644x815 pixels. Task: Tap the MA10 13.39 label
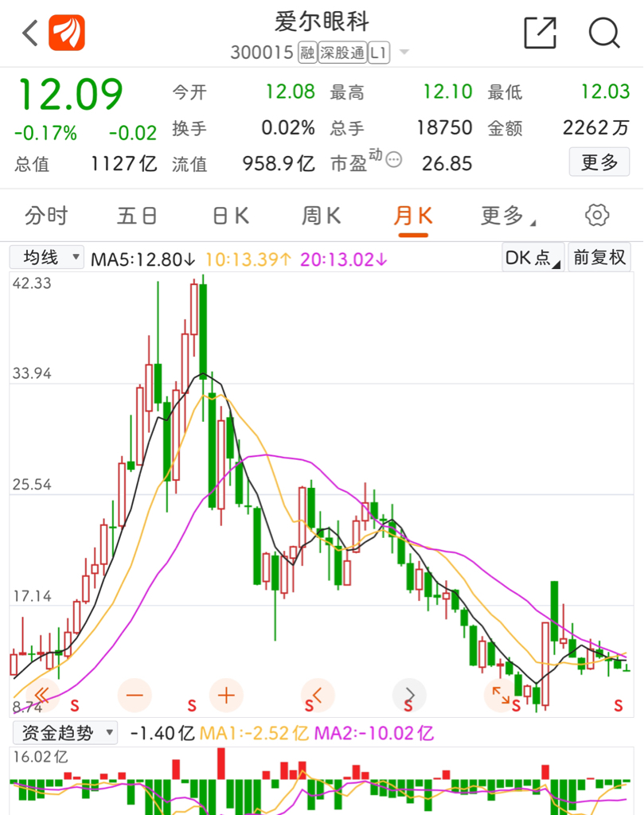click(248, 259)
